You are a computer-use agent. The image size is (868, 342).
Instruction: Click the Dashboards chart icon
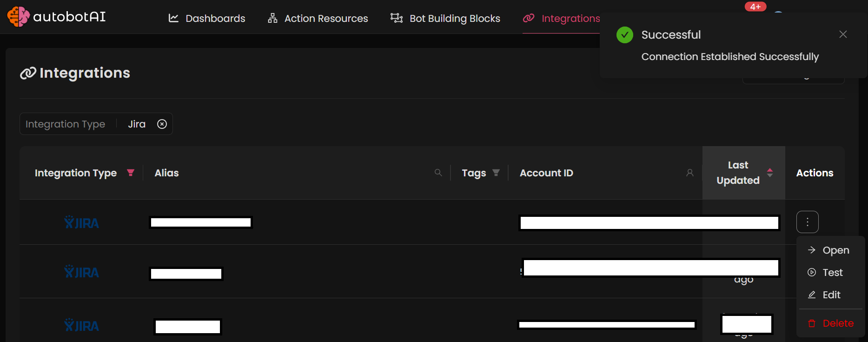(x=173, y=18)
